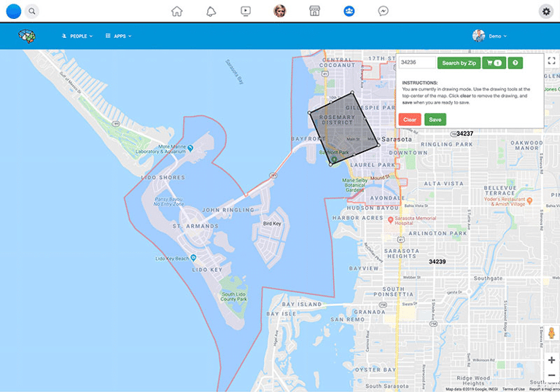Open the shopping cart button
The height and width of the screenshot is (392, 560).
coord(493,63)
